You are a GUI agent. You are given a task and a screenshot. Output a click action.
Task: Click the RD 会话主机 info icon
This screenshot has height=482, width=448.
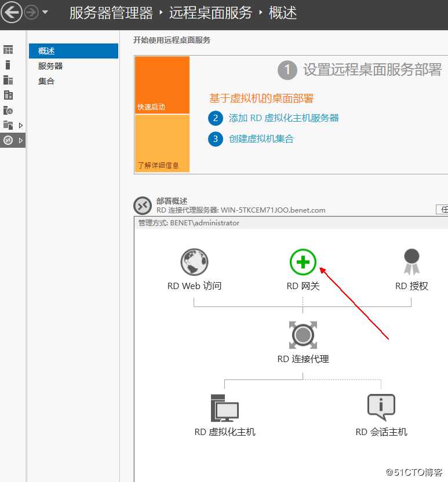tap(381, 407)
